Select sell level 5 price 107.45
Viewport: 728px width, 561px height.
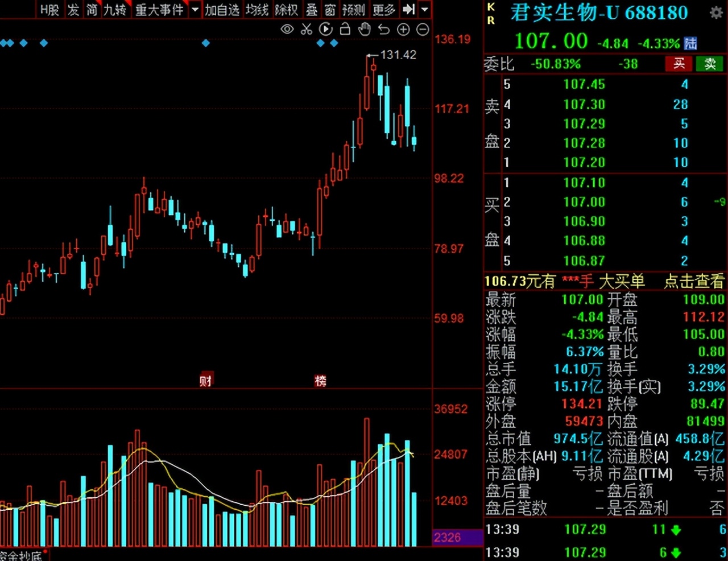(584, 85)
